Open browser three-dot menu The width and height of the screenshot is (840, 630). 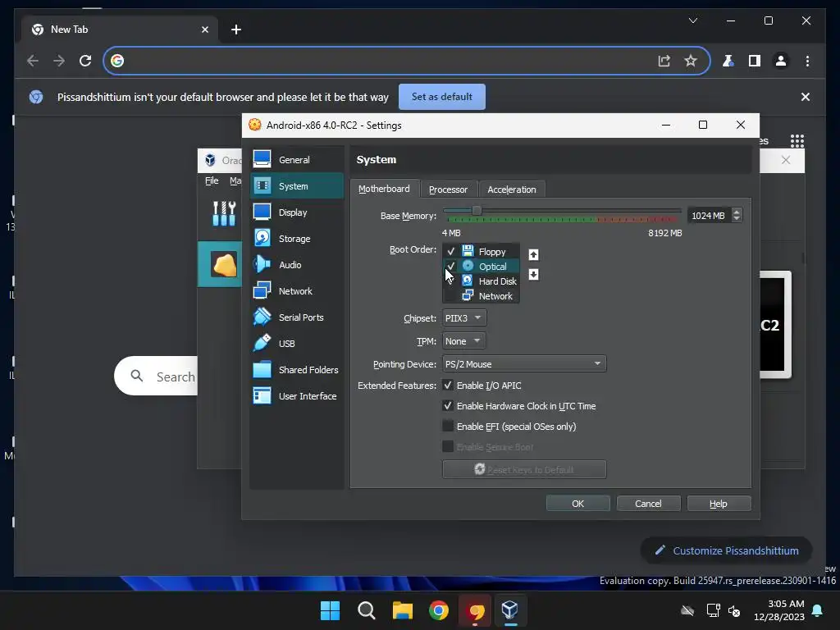pos(807,61)
